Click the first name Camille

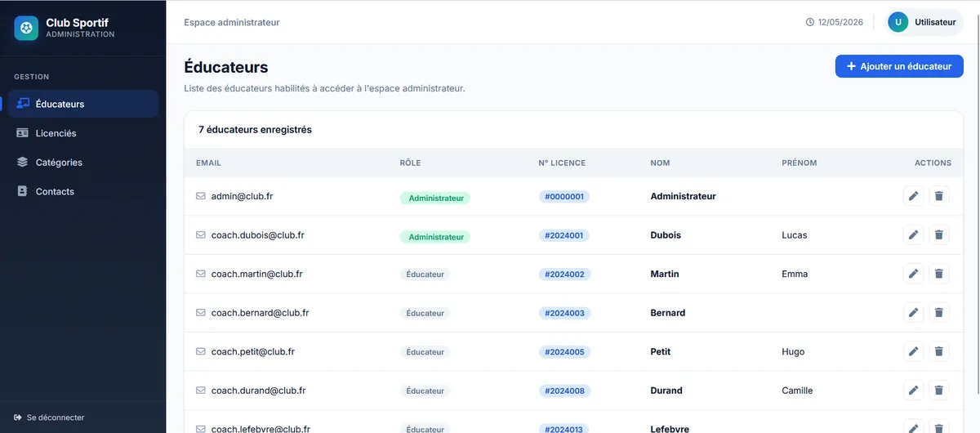pyautogui.click(x=797, y=391)
